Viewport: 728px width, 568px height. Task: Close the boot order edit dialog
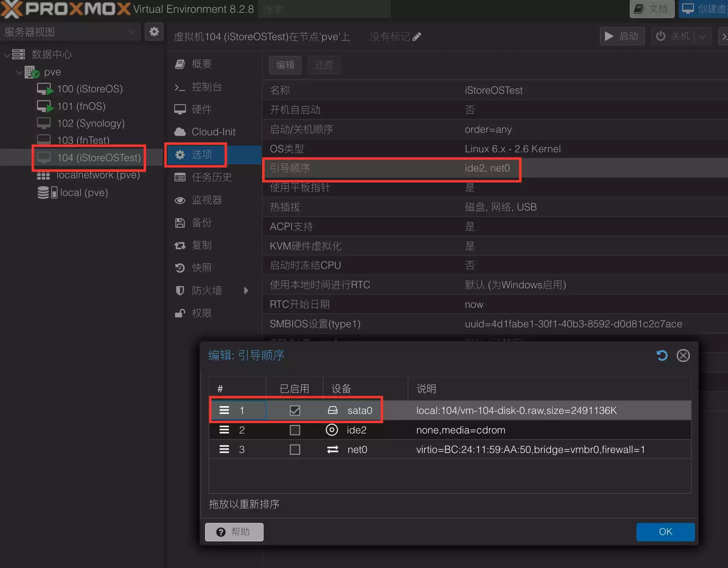683,355
